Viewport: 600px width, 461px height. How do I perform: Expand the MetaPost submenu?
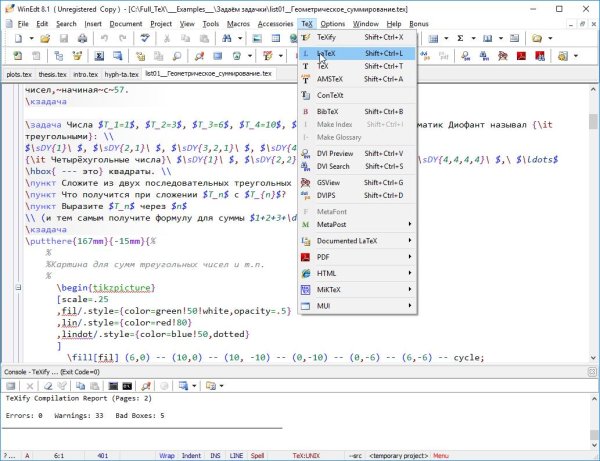tap(357, 225)
